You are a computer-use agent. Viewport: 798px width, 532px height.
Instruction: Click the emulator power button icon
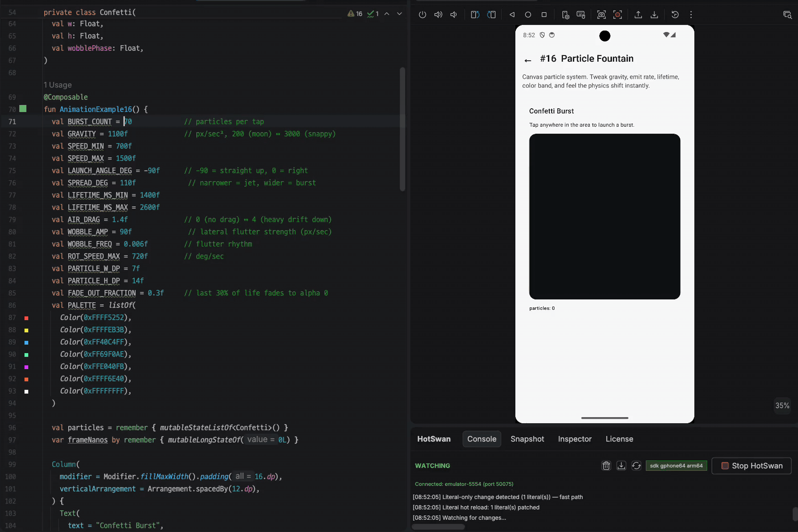coord(423,15)
